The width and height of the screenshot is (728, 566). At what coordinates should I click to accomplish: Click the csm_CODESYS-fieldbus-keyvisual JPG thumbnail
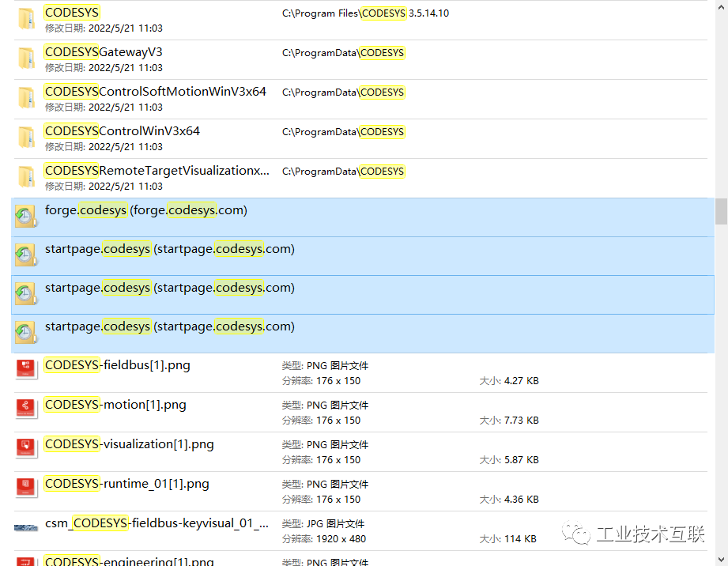[26, 527]
